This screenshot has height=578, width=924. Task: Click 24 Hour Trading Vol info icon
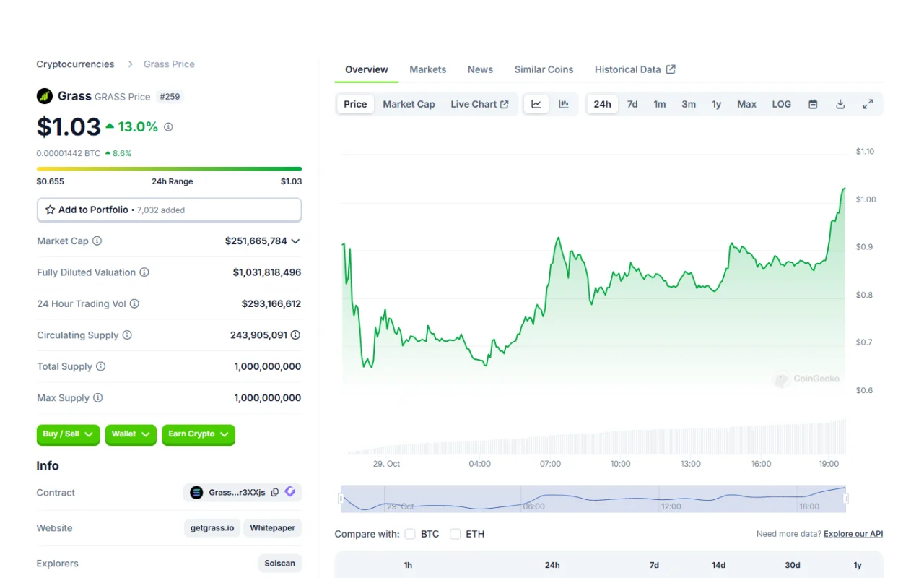point(134,304)
